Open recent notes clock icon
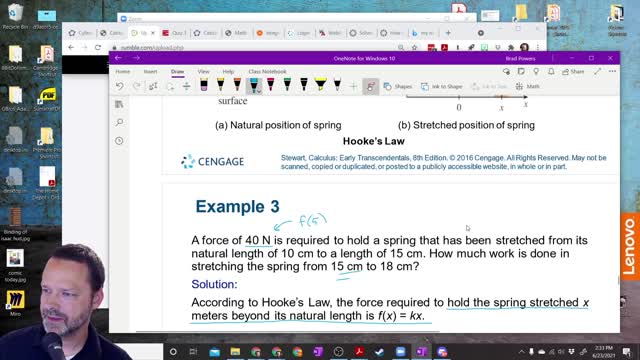This screenshot has height=360, width=640. (119, 141)
